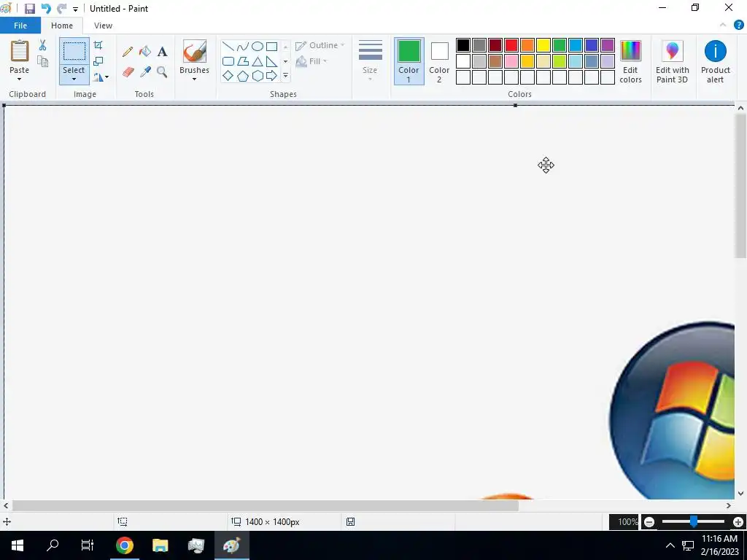The height and width of the screenshot is (560, 747).
Task: Click the Zoom out minus button
Action: click(x=649, y=522)
